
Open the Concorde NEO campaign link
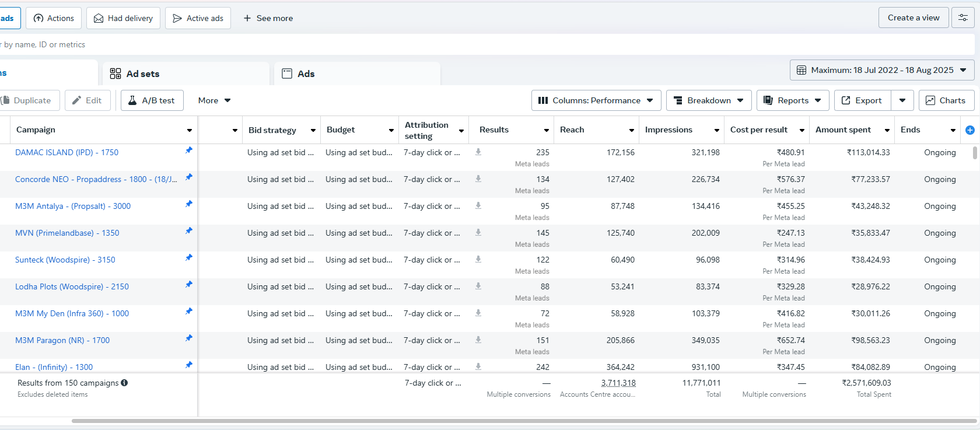pos(96,179)
